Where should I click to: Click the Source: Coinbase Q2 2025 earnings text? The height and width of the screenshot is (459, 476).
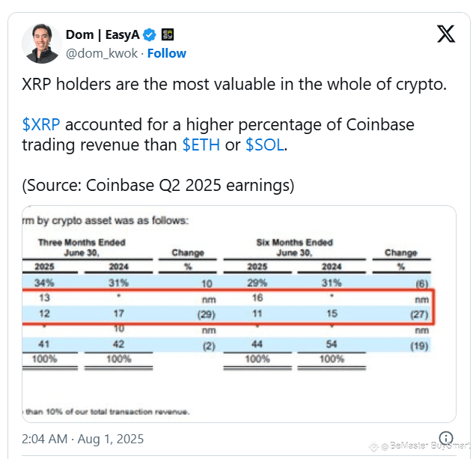[158, 185]
